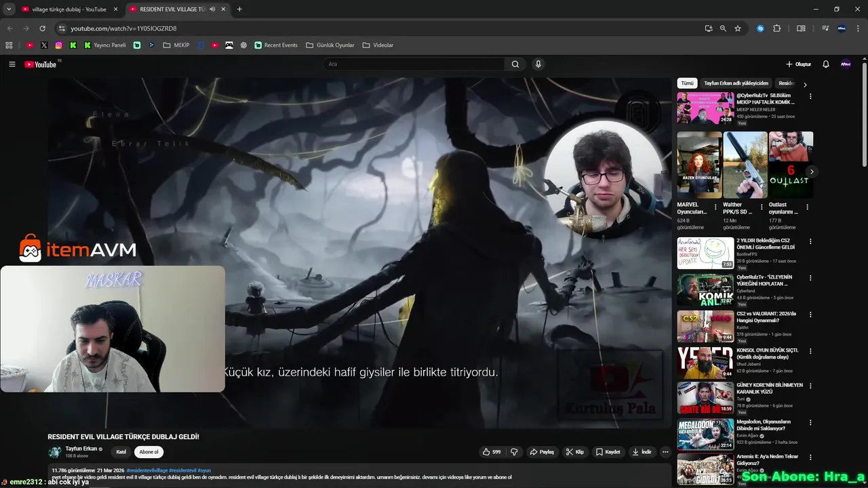Click the Katıl join button

coord(121,452)
